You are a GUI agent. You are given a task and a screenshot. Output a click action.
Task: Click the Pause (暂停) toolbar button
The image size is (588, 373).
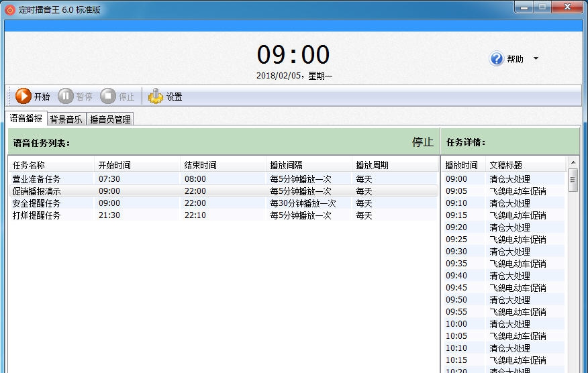pyautogui.click(x=75, y=97)
